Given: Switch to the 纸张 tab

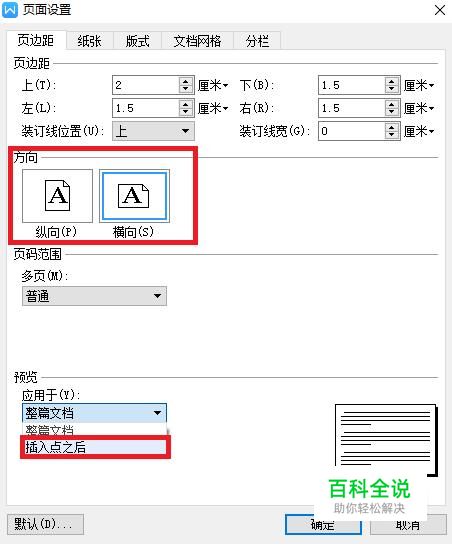Looking at the screenshot, I should click(89, 41).
